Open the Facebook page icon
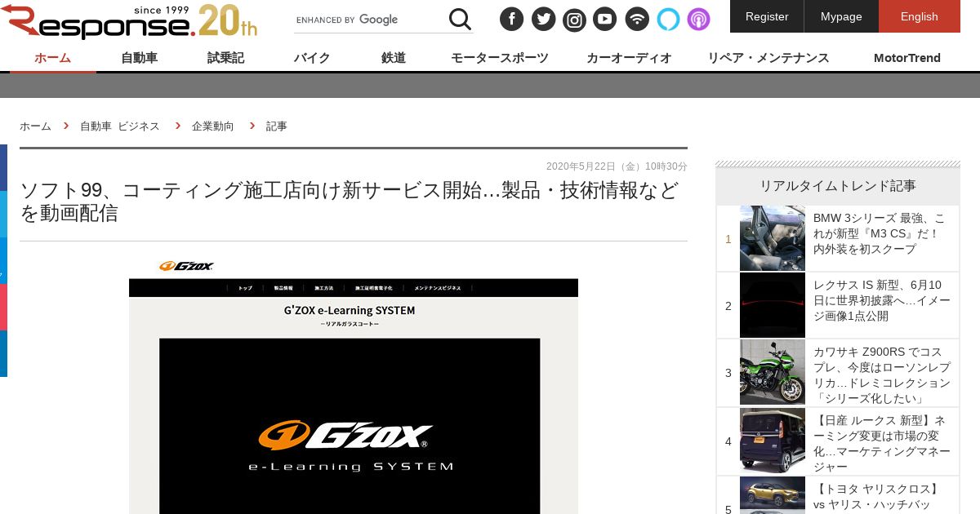 tap(512, 19)
